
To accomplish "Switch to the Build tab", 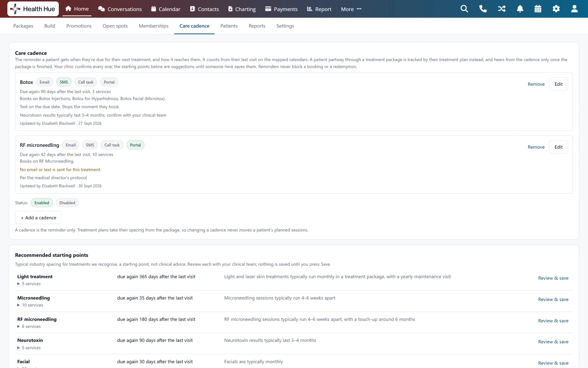I will (x=50, y=26).
